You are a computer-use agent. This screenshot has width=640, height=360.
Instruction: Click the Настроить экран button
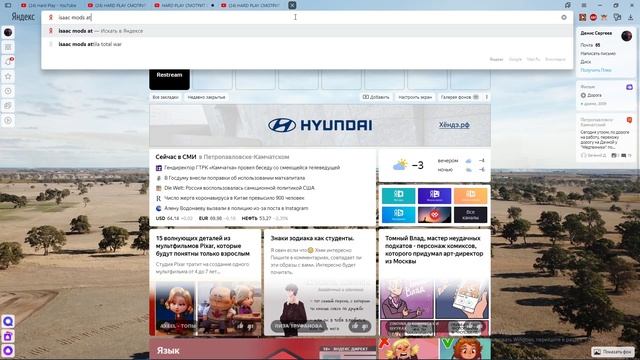coord(415,97)
